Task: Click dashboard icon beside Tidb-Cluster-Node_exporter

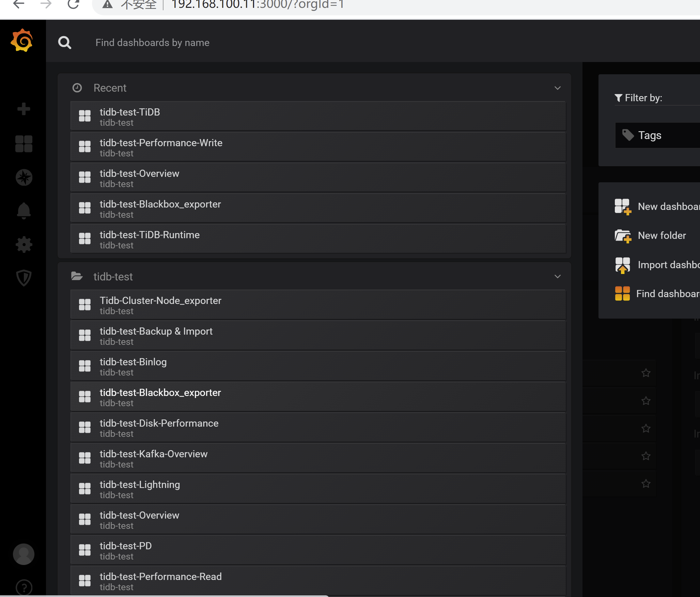Action: click(85, 304)
